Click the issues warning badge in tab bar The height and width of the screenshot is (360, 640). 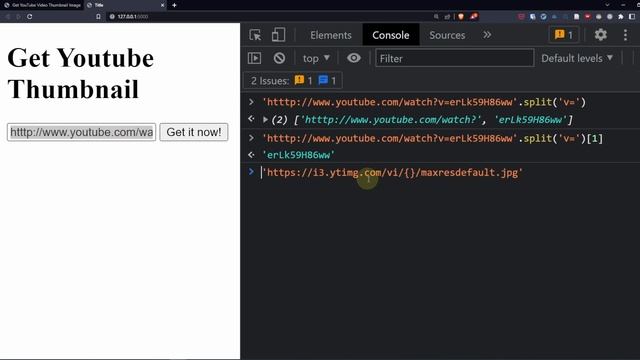[x=564, y=35]
